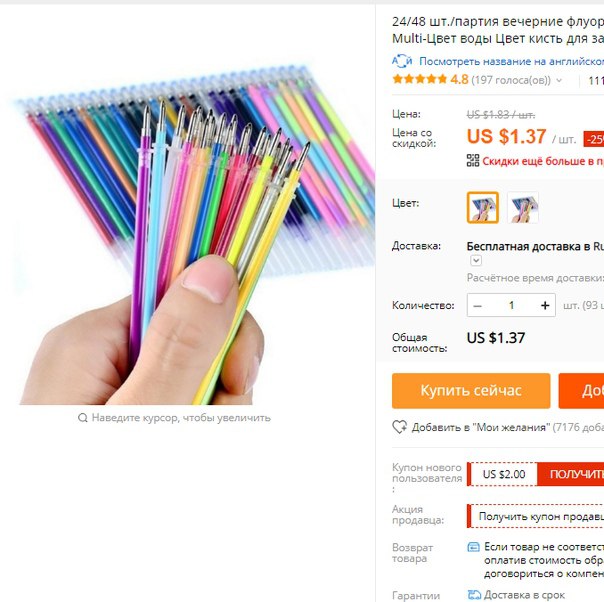The image size is (604, 602).
Task: Click the ПОЛУЧИТЬ coupon button
Action: tap(570, 474)
